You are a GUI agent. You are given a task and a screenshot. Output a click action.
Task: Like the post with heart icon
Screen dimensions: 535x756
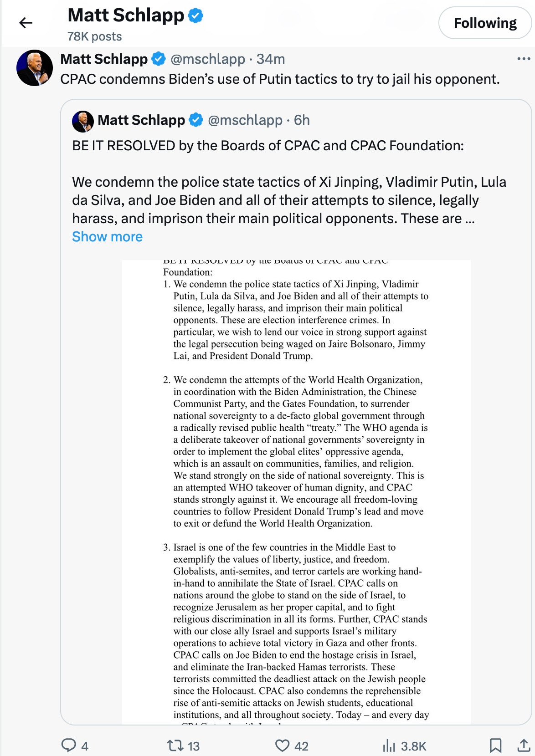click(283, 746)
